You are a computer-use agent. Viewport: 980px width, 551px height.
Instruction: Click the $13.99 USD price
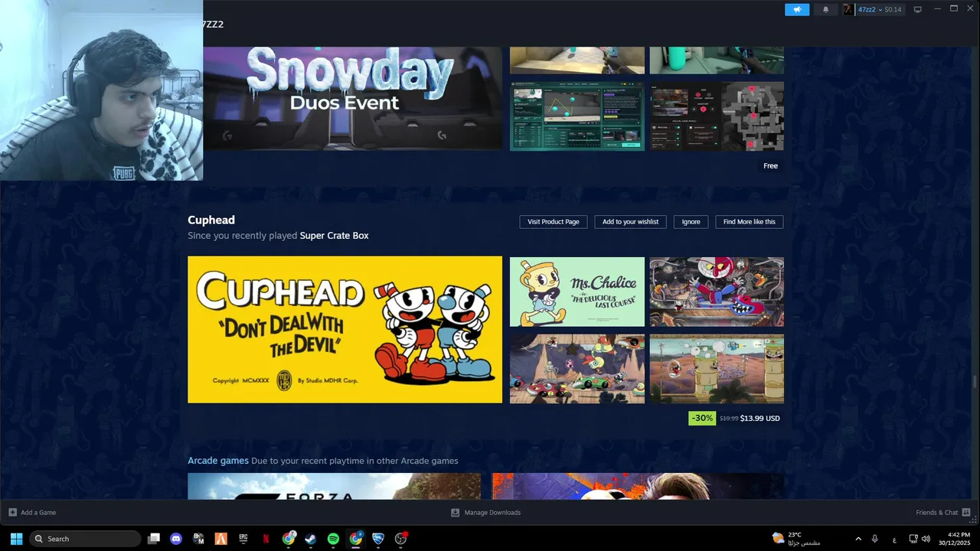pos(760,419)
